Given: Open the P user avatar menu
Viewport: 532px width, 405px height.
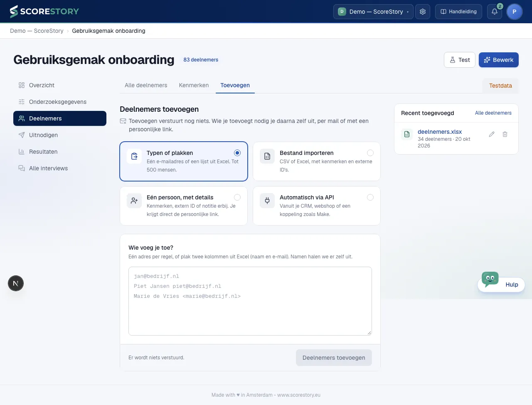Looking at the screenshot, I should (x=515, y=12).
